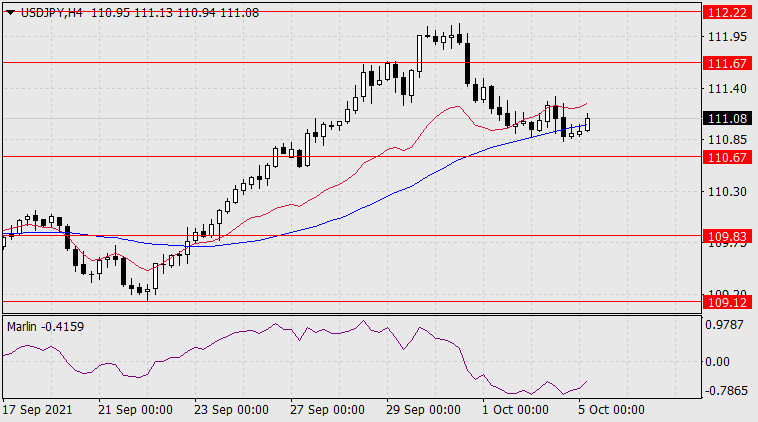The width and height of the screenshot is (758, 422).
Task: Click the 109.12 red price level label
Action: pyautogui.click(x=727, y=303)
